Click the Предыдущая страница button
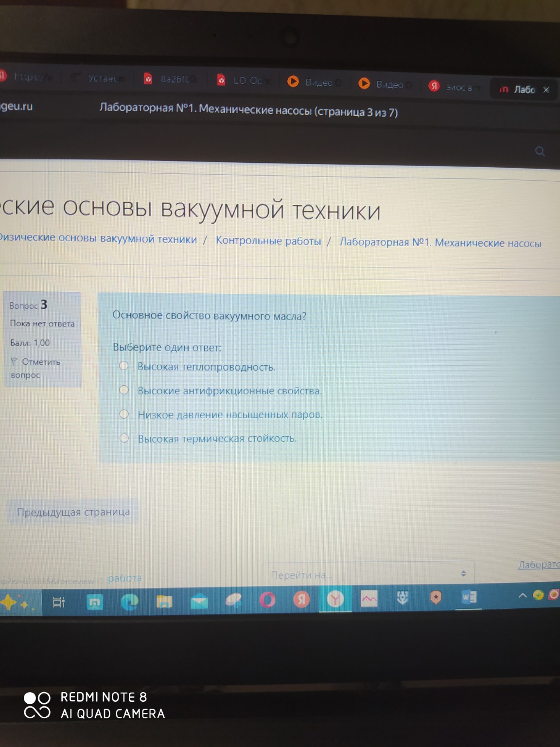 (x=73, y=511)
